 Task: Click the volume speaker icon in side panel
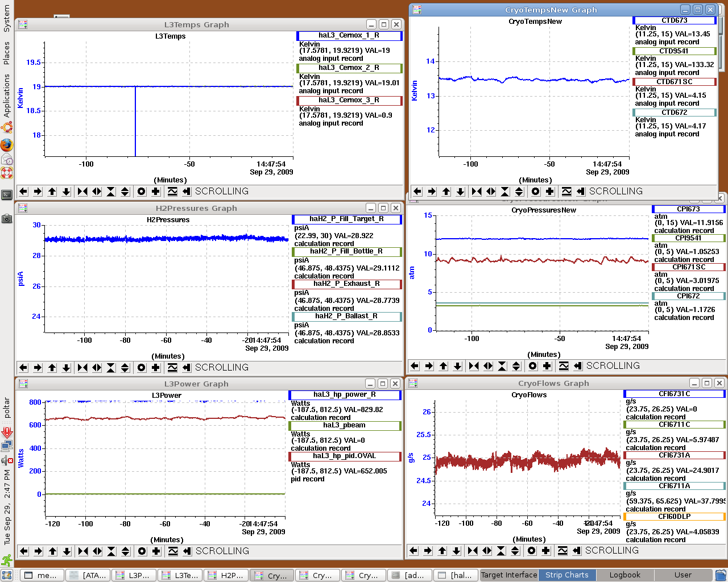(7, 460)
